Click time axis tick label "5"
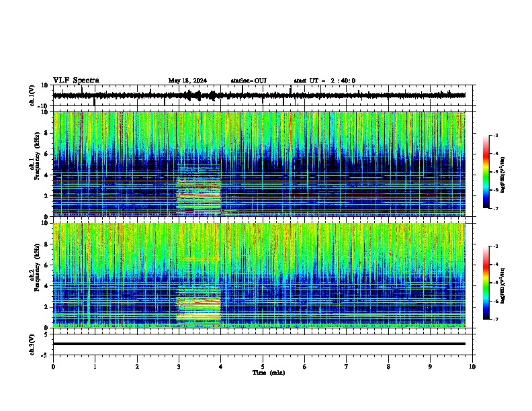Image resolution: width=532 pixels, height=411 pixels. click(x=263, y=367)
